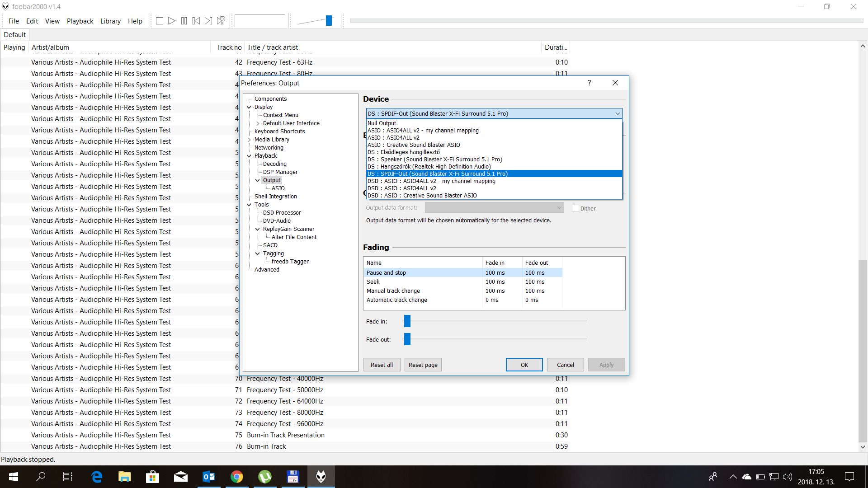
Task: Launch Microsoft Edge from taskbar
Action: (97, 477)
